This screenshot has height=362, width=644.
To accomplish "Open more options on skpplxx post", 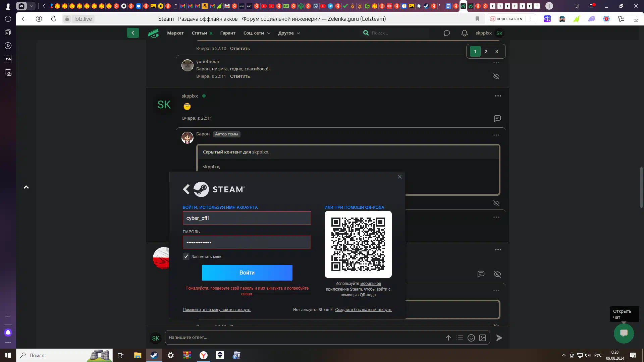I will pos(498,96).
